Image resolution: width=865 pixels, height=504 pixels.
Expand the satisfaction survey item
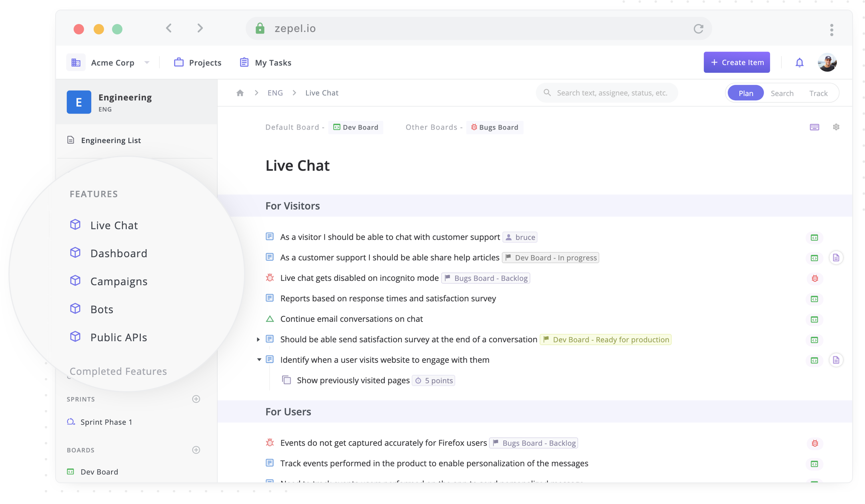[258, 340]
